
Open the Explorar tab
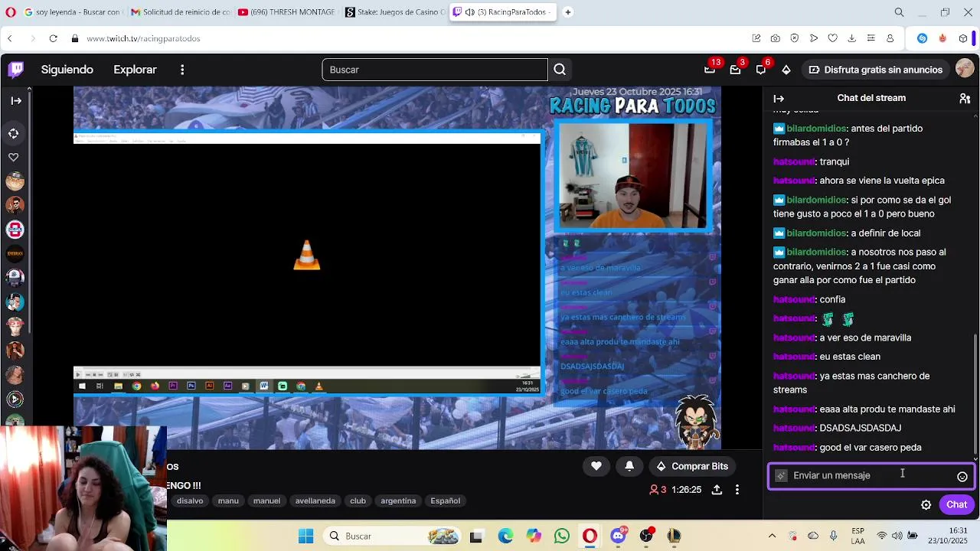coord(135,70)
